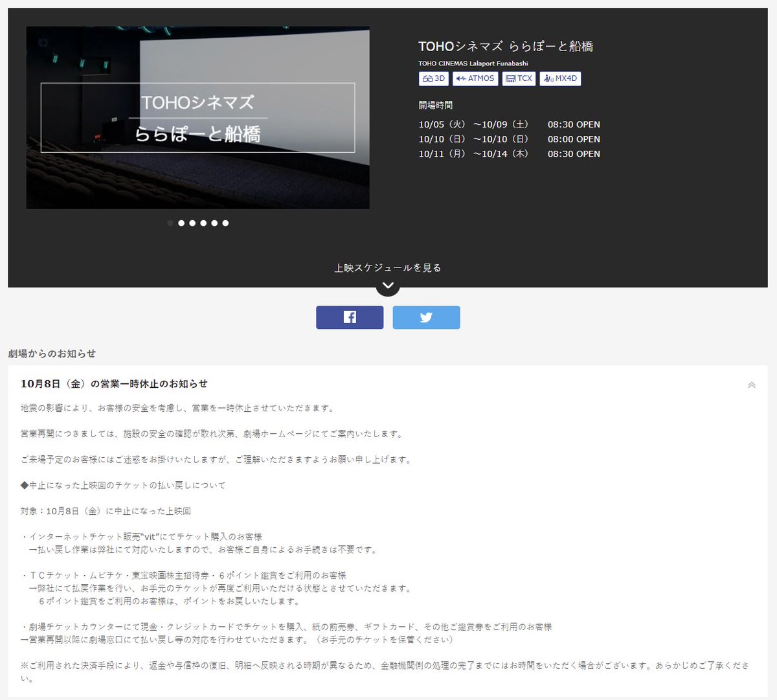Select the third carousel dot
The image size is (777, 700).
point(192,223)
